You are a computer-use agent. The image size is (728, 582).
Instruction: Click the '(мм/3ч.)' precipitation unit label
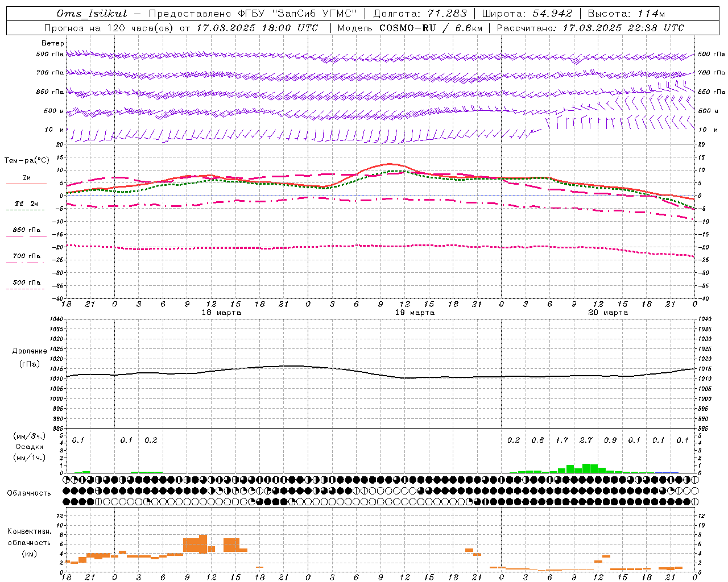[29, 436]
